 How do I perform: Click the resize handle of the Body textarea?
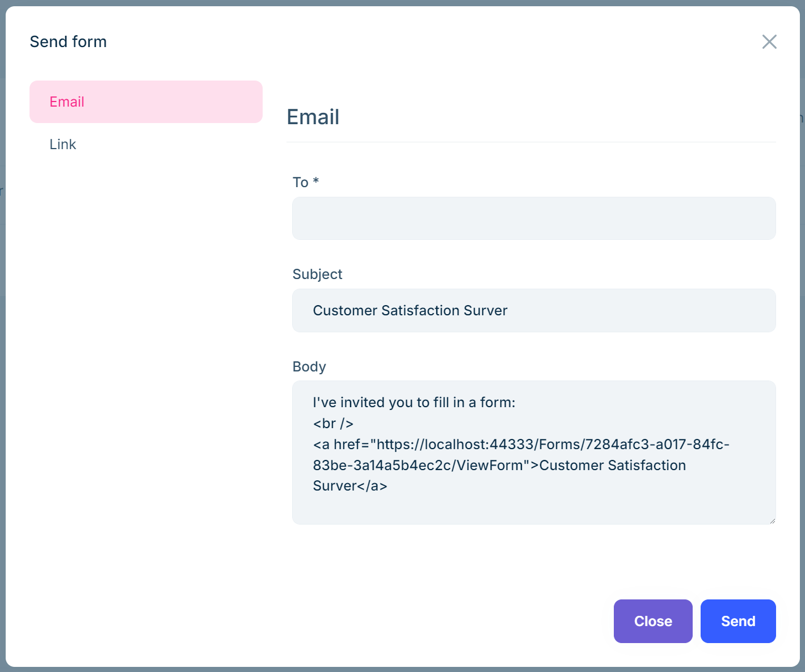tap(772, 519)
